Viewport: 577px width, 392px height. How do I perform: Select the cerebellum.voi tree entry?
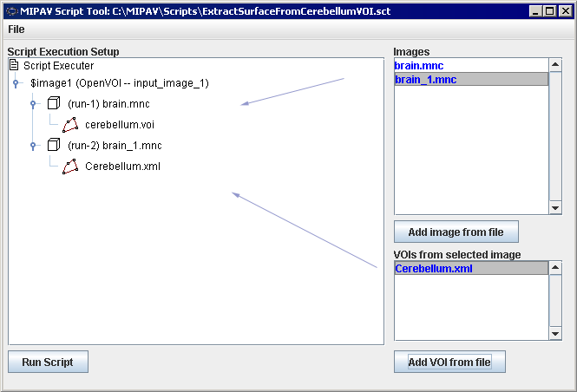[119, 125]
